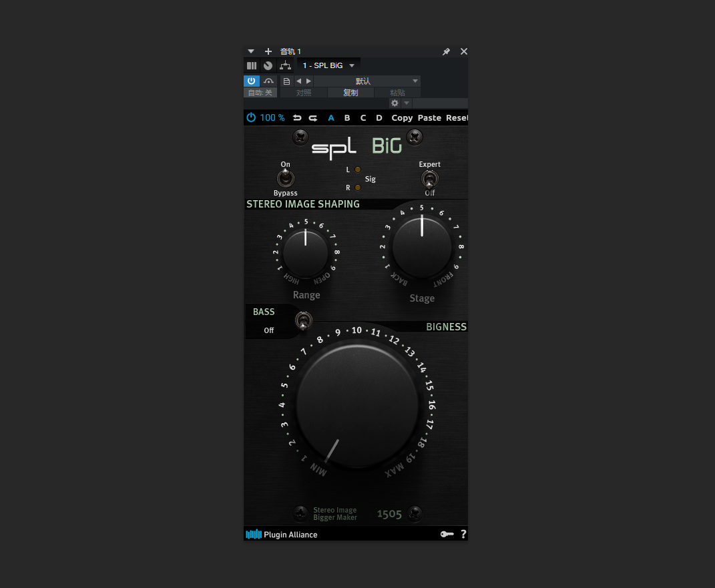Open the preset file menu icon

[286, 81]
